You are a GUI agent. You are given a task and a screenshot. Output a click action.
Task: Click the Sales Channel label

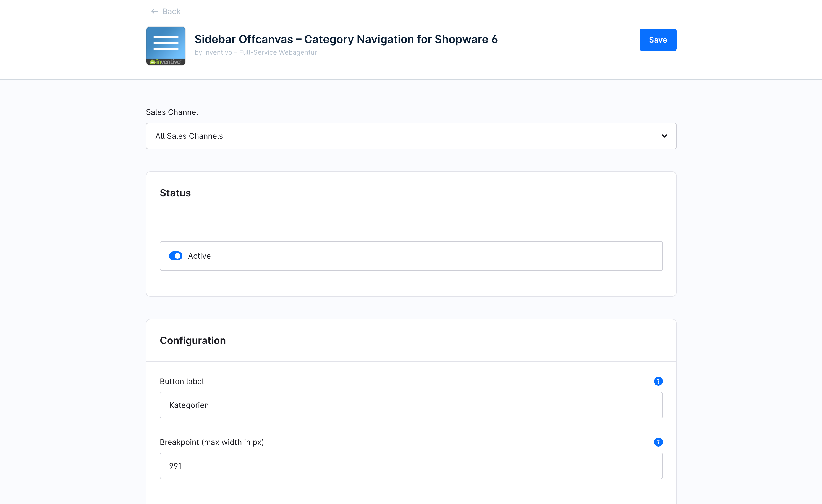pos(172,112)
